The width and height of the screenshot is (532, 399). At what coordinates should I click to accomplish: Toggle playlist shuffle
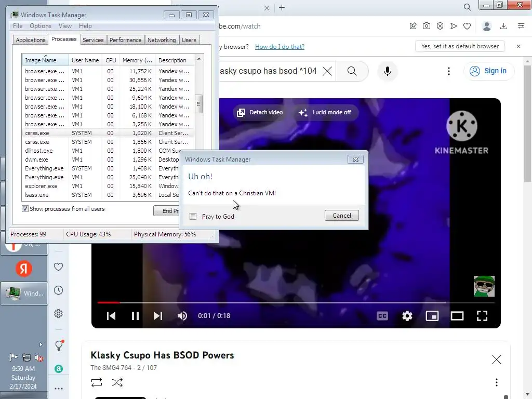click(117, 382)
